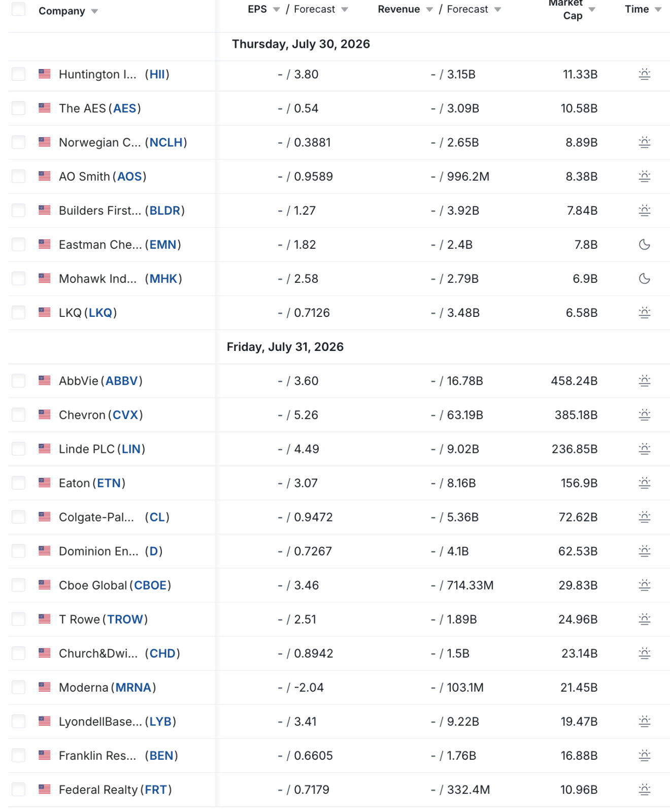Image resolution: width=670 pixels, height=812 pixels.
Task: Open the TROW ticker link
Action: [125, 619]
